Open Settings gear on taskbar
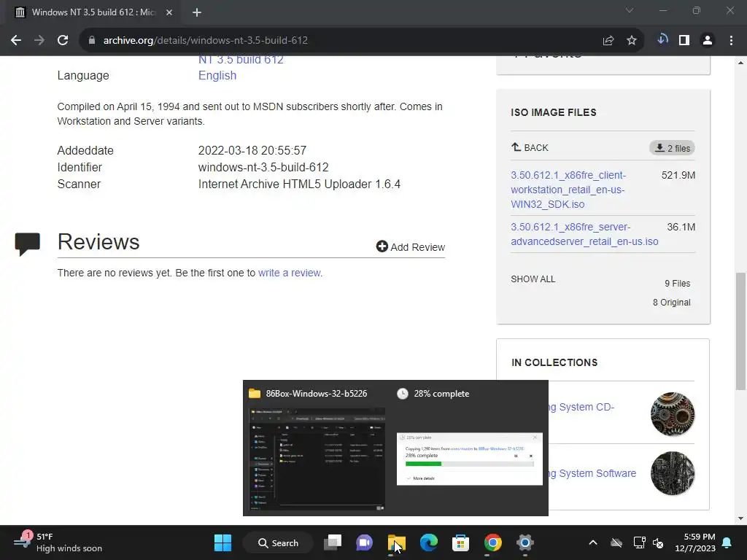This screenshot has height=560, width=747. pos(525,542)
